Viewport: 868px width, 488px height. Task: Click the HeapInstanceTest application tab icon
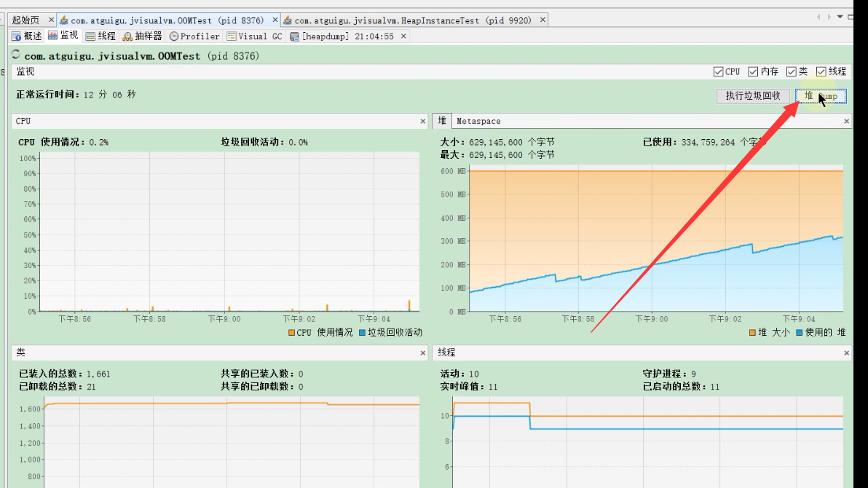tap(288, 20)
